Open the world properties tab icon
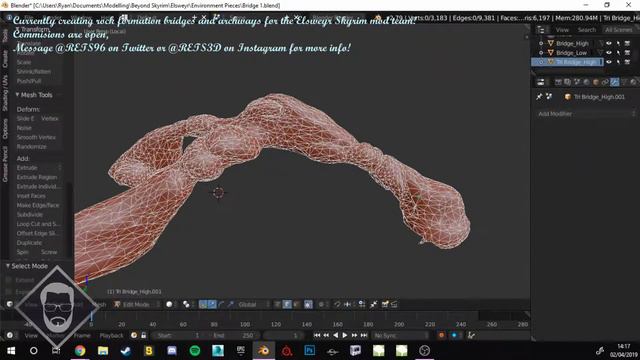 [586, 82]
